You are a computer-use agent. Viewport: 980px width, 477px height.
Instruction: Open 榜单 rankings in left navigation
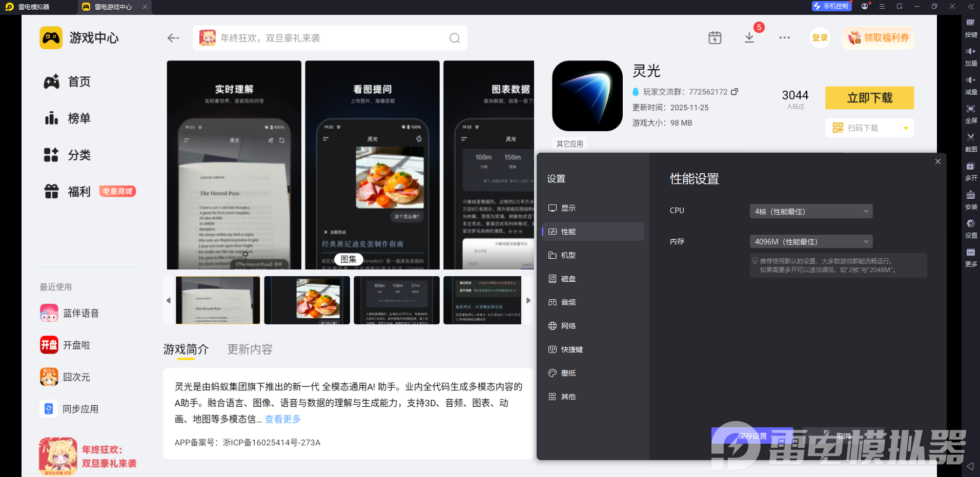click(x=67, y=118)
